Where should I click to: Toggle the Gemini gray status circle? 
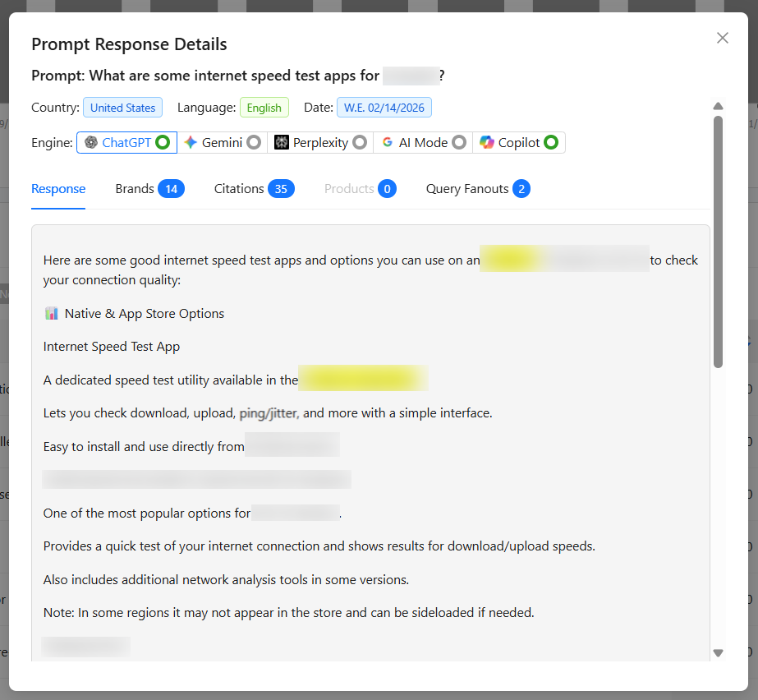(x=254, y=143)
